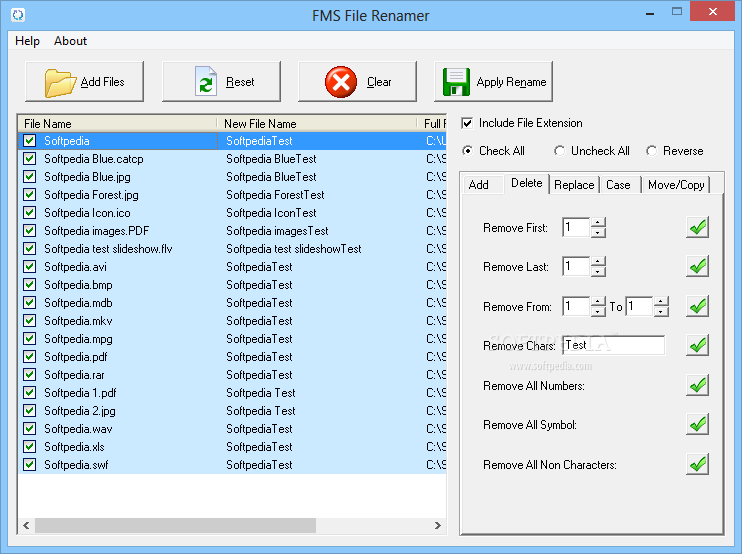Viewport: 742px width, 554px height.
Task: Select the Check All radio button
Action: (x=468, y=151)
